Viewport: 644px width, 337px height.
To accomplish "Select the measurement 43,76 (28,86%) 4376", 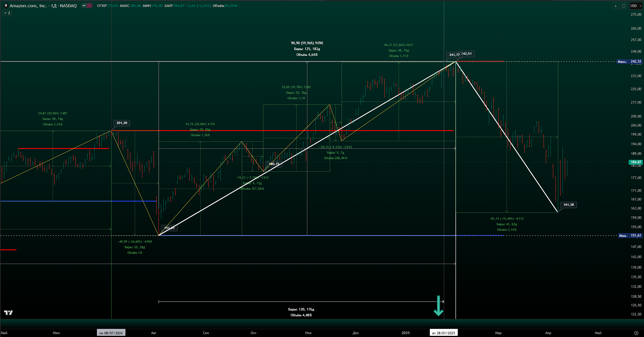I will pyautogui.click(x=200, y=124).
